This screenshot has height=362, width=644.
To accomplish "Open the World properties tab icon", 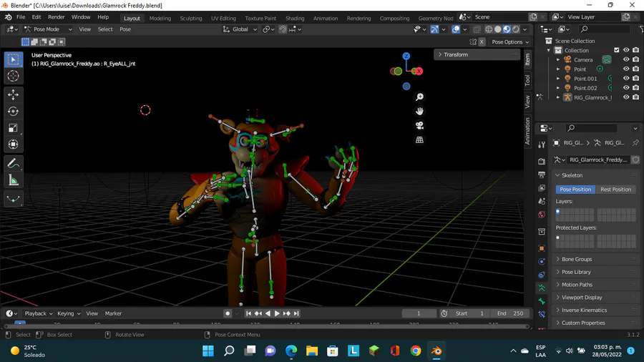I will coord(542,215).
